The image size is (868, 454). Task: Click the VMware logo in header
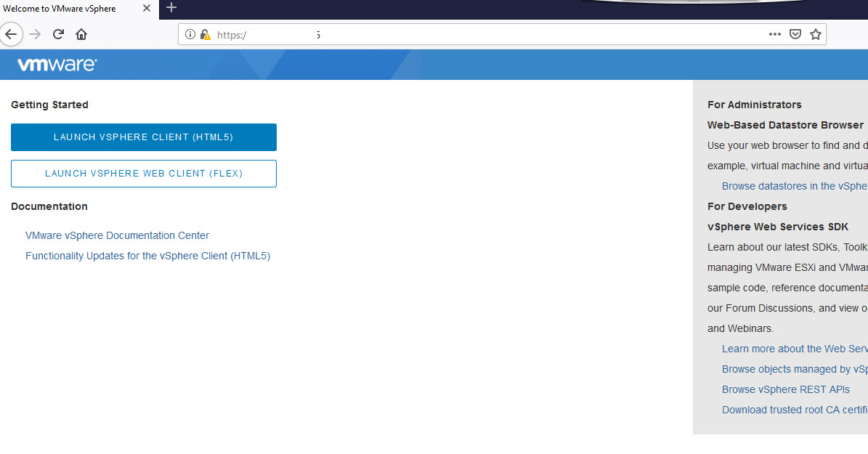pos(57,65)
